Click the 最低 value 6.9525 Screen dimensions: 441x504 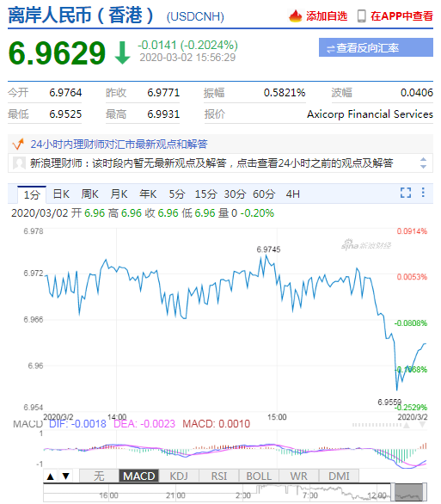point(65,114)
